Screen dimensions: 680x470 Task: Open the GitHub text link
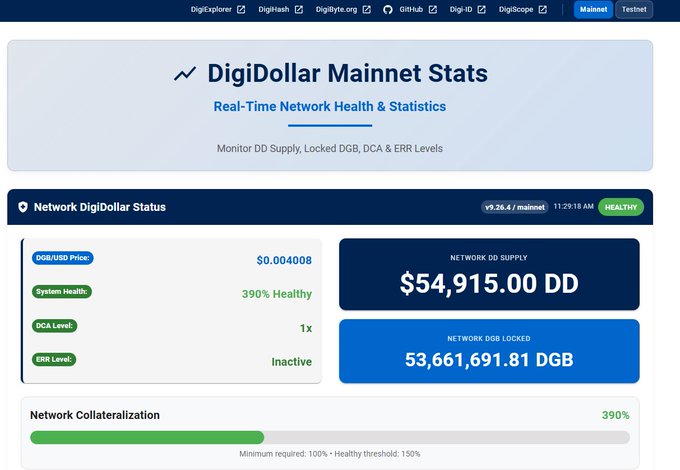tap(411, 9)
